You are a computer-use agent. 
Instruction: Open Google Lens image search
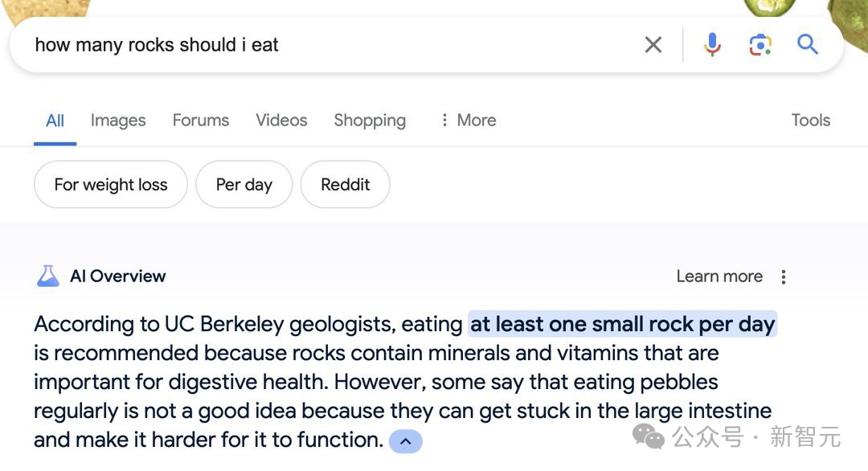pos(760,45)
